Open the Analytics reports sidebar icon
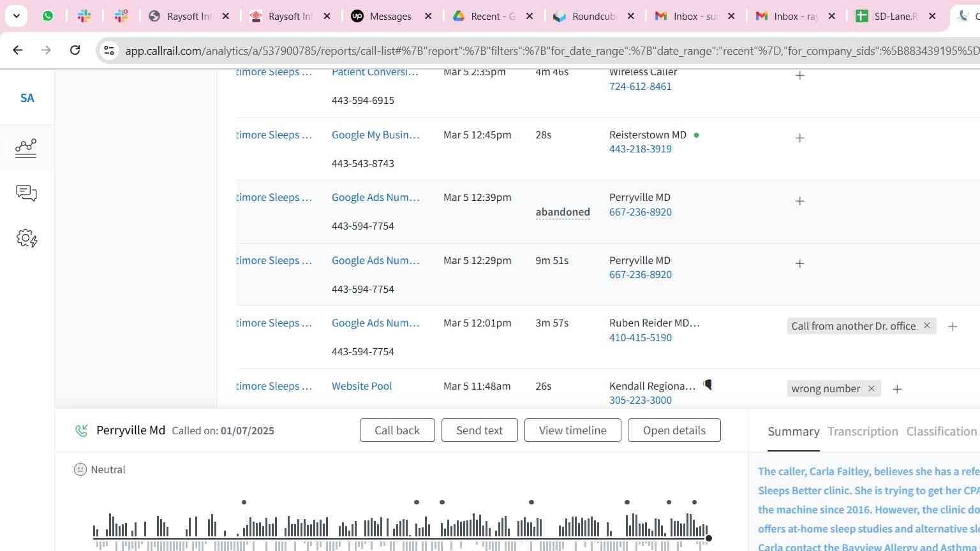Image resolution: width=980 pixels, height=551 pixels. [26, 148]
